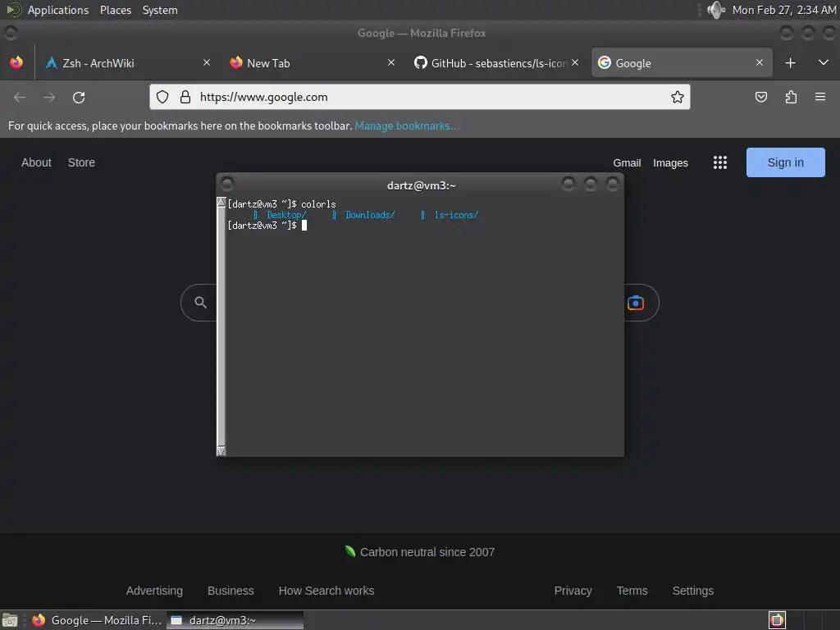The width and height of the screenshot is (840, 630).
Task: Click the Desktop/ directory in terminal output
Action: (x=286, y=215)
